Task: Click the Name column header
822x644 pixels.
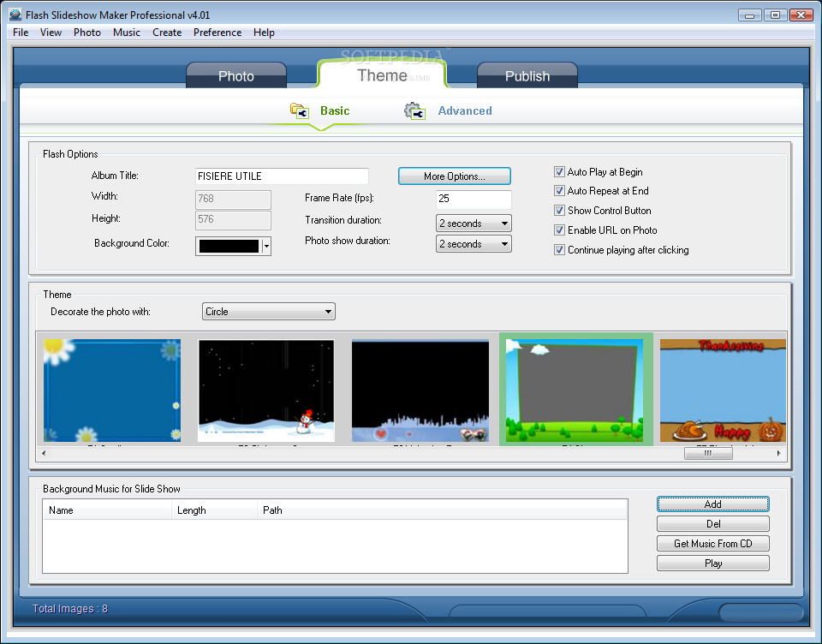Action: 107,510
